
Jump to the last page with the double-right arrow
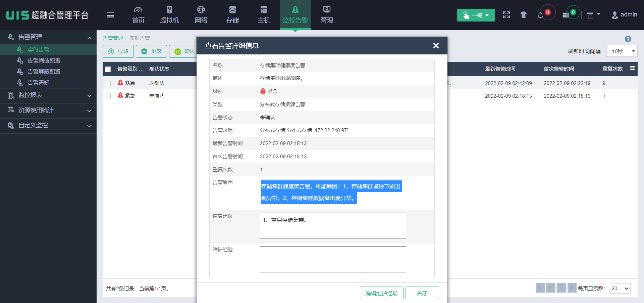pos(572,288)
